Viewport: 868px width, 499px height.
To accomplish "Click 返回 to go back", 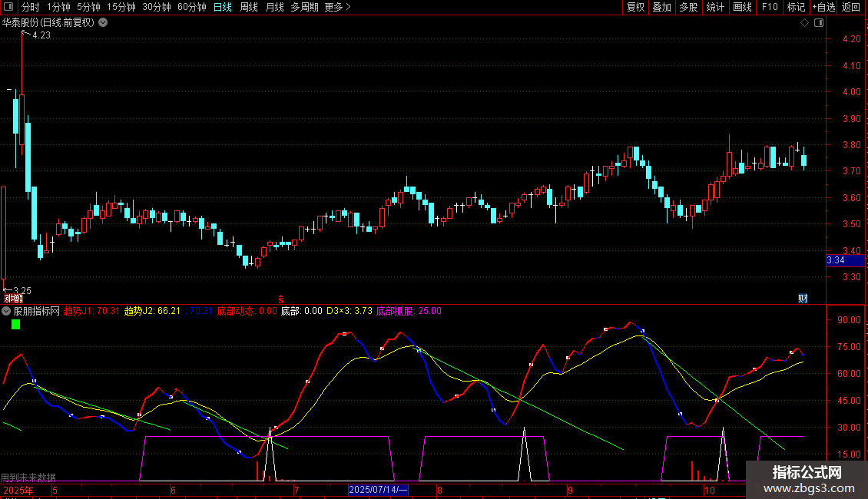I will [x=851, y=7].
